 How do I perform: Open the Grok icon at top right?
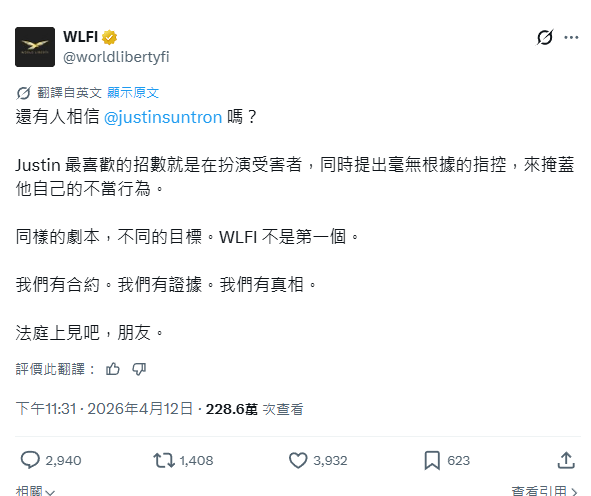545,37
